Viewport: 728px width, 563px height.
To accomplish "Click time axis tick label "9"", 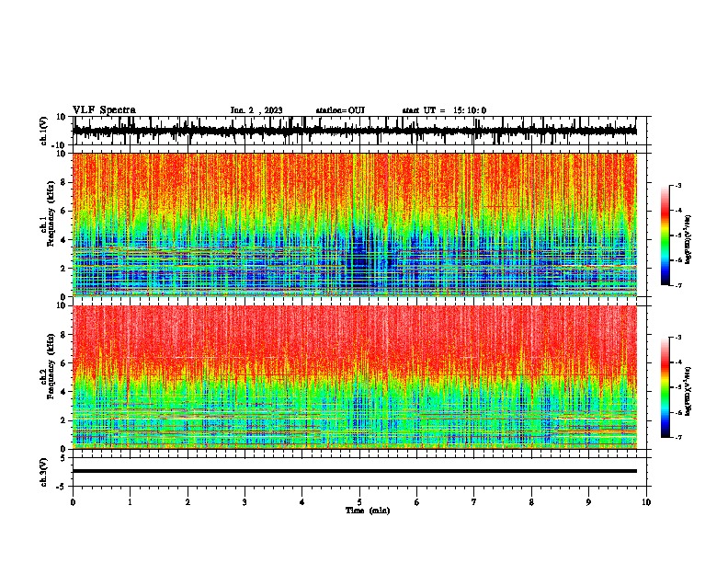I will coord(588,502).
